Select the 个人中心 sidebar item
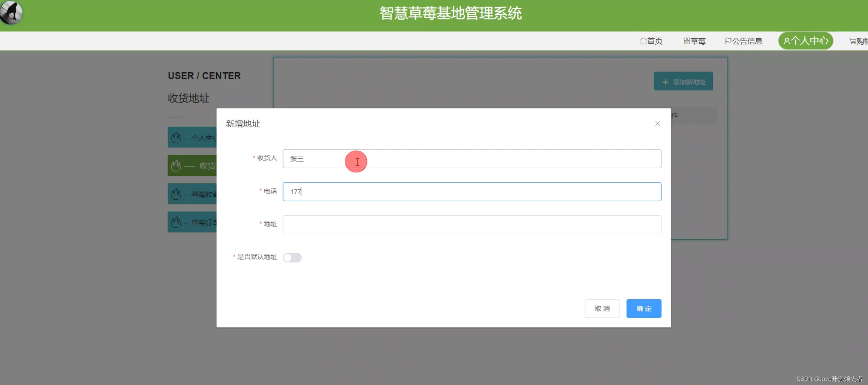This screenshot has height=385, width=868. [x=192, y=137]
